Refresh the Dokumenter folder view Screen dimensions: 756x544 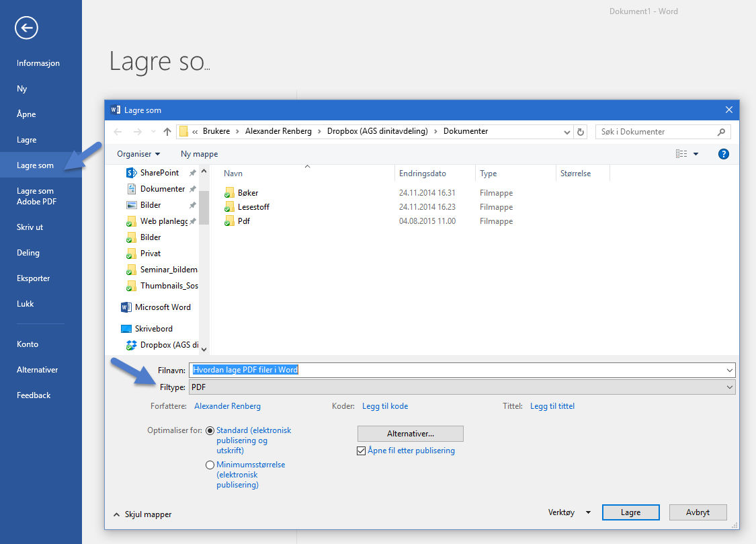tap(581, 132)
